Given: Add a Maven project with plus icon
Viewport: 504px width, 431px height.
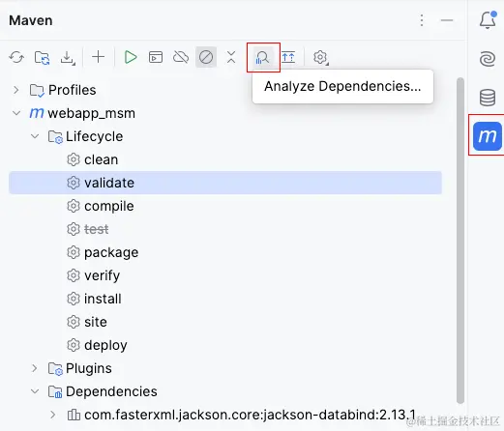Looking at the screenshot, I should pyautogui.click(x=98, y=57).
